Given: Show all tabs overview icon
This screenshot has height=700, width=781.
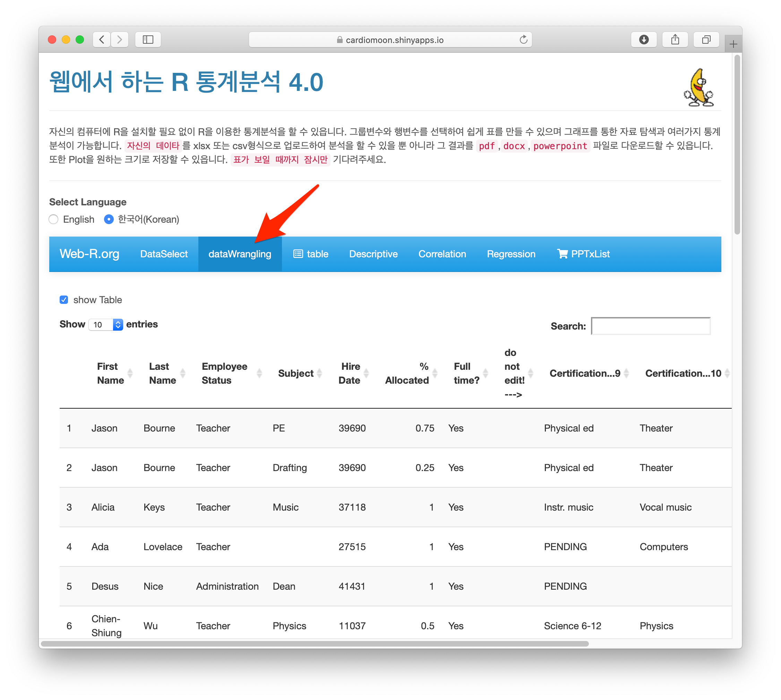Looking at the screenshot, I should [x=706, y=40].
